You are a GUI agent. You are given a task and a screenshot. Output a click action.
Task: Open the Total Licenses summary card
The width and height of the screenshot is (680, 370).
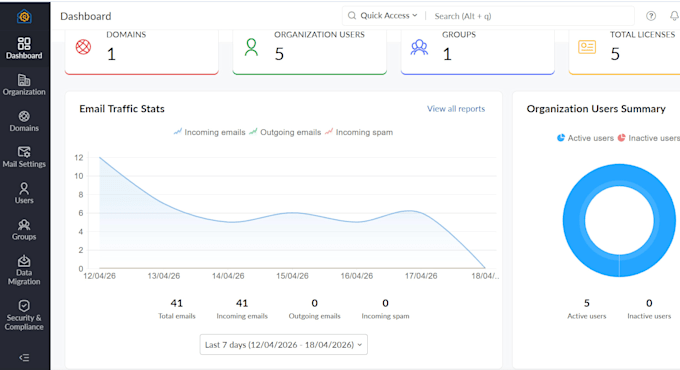(x=624, y=52)
